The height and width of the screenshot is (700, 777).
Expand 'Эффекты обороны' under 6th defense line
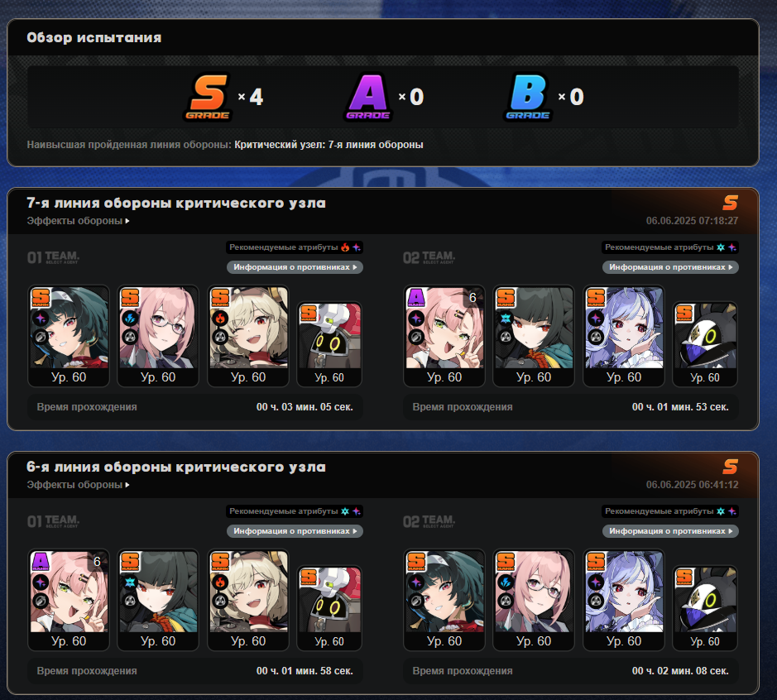click(79, 485)
